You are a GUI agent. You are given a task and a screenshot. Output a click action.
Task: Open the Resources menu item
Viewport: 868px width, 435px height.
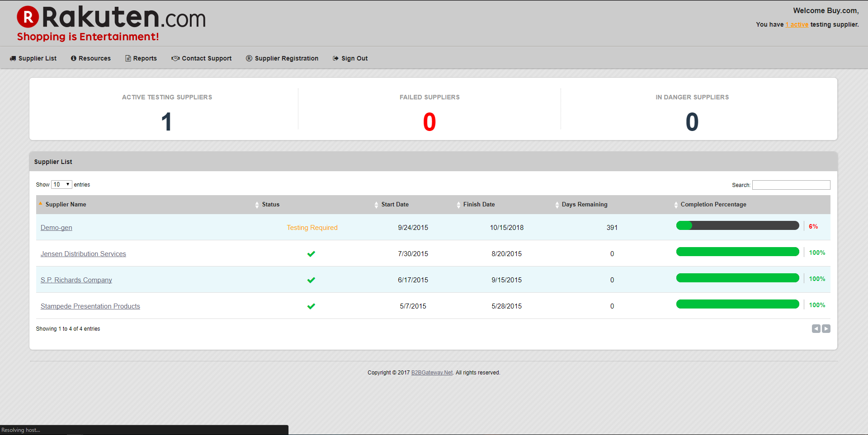click(91, 58)
